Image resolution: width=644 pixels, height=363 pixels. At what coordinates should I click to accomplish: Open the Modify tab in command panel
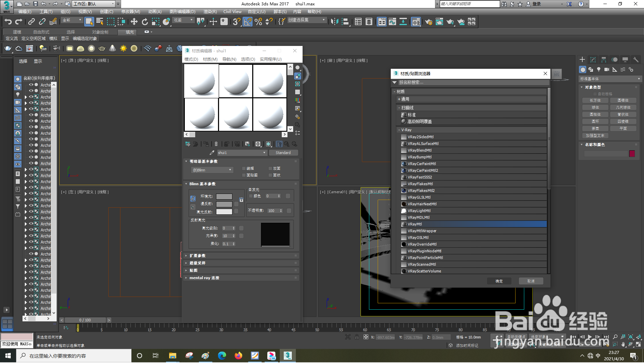[593, 60]
